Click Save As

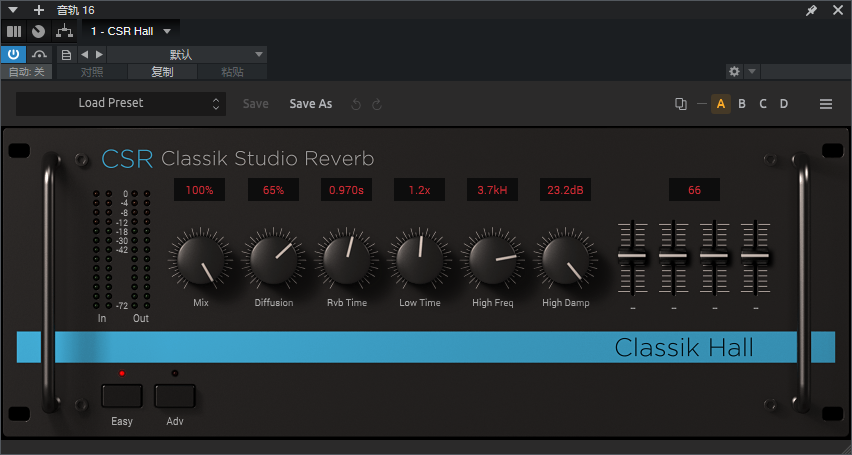coord(310,104)
